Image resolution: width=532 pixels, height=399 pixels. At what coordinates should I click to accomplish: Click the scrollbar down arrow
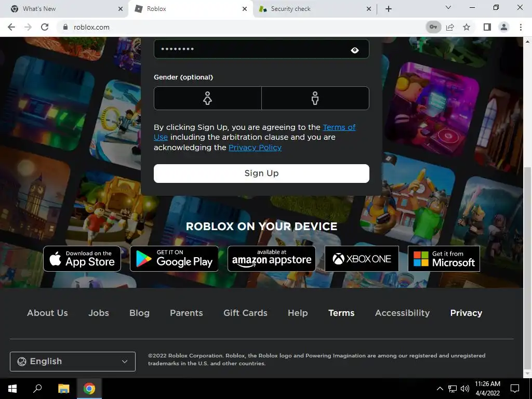(527, 374)
